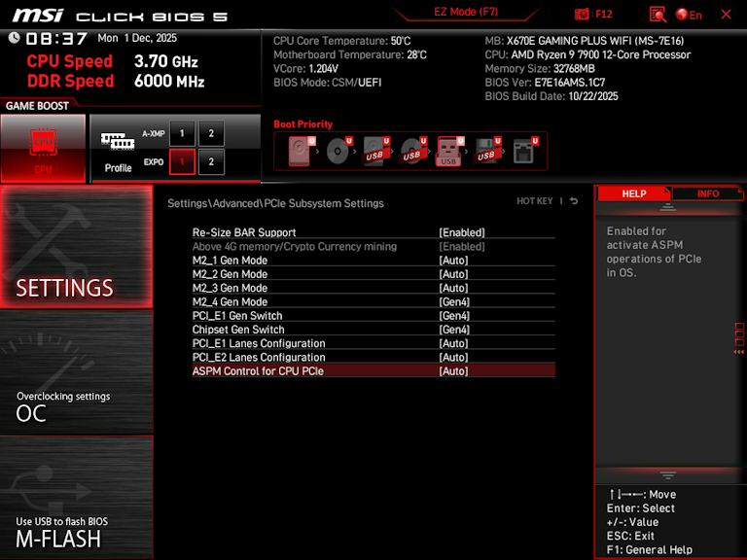This screenshot has width=747, height=560.
Task: Click the hard disk boot priority icon
Action: point(301,151)
